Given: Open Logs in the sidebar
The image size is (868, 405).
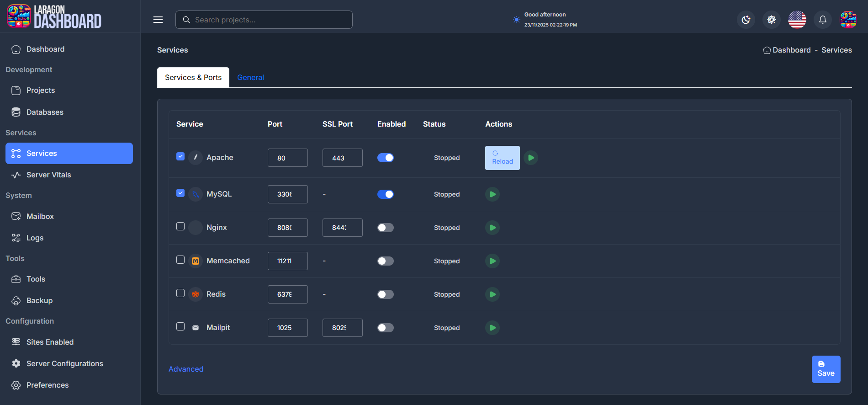Looking at the screenshot, I should click(69, 238).
